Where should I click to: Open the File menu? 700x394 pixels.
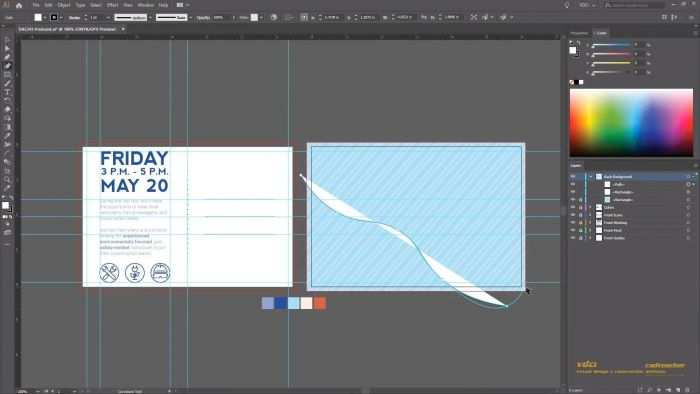coord(36,5)
